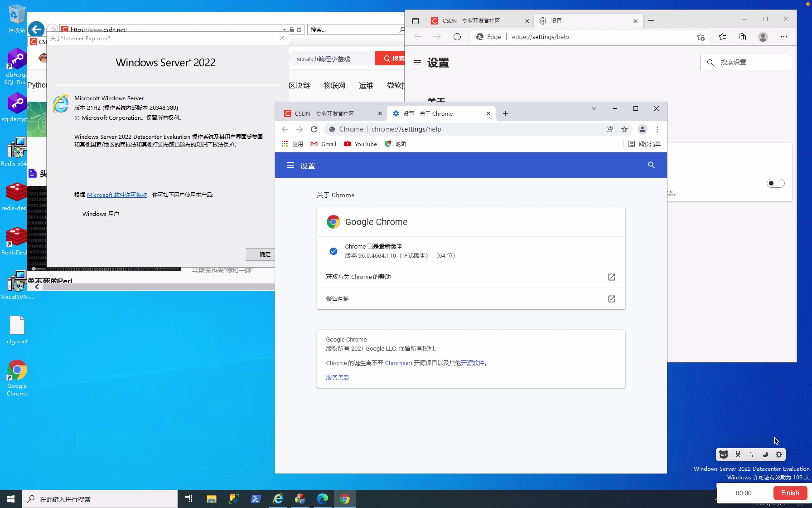Open the 开源软件 link
The image size is (812, 508).
point(472,363)
